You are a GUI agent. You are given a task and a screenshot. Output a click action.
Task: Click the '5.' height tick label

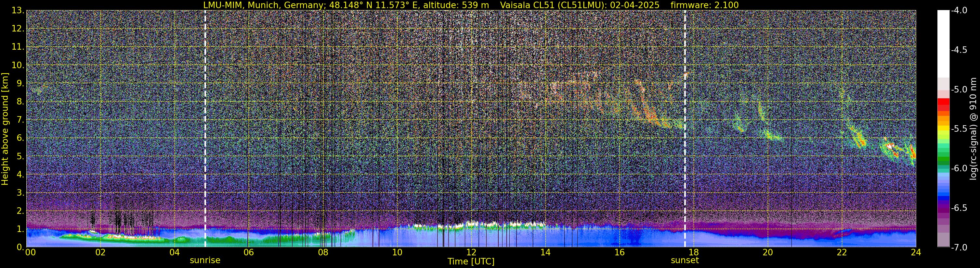[20, 156]
